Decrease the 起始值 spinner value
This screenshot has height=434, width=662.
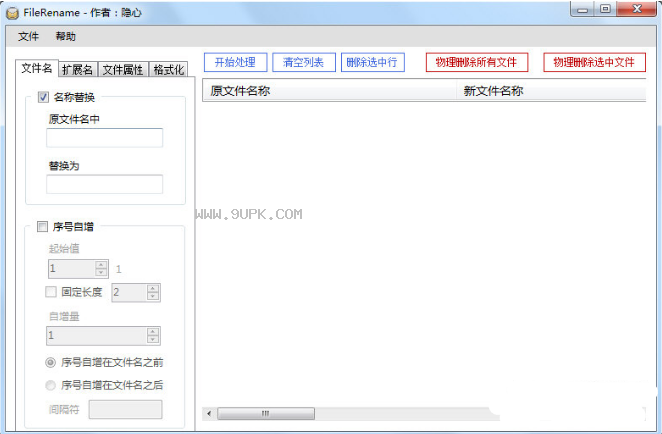[101, 272]
